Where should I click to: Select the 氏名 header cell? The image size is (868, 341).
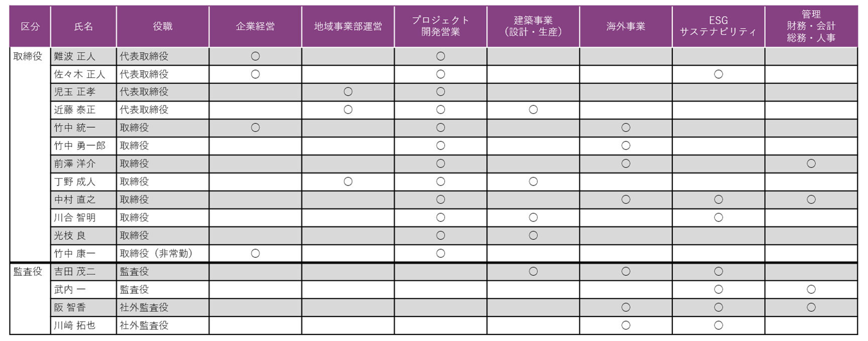83,27
